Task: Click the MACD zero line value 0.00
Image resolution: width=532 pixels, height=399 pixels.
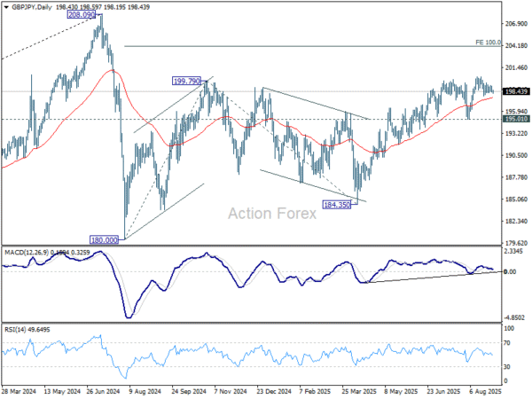Action: [x=510, y=272]
